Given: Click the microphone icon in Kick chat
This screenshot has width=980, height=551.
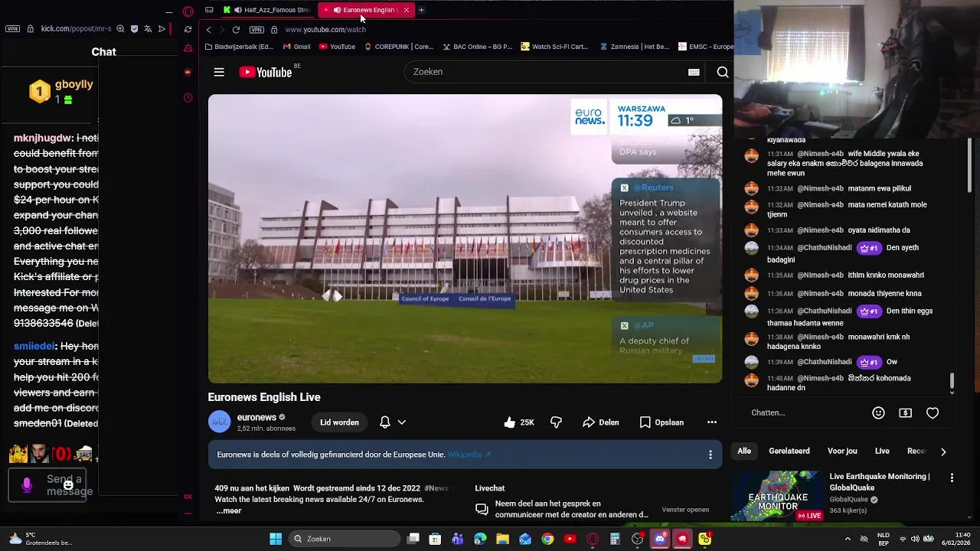Looking at the screenshot, I should 27,485.
